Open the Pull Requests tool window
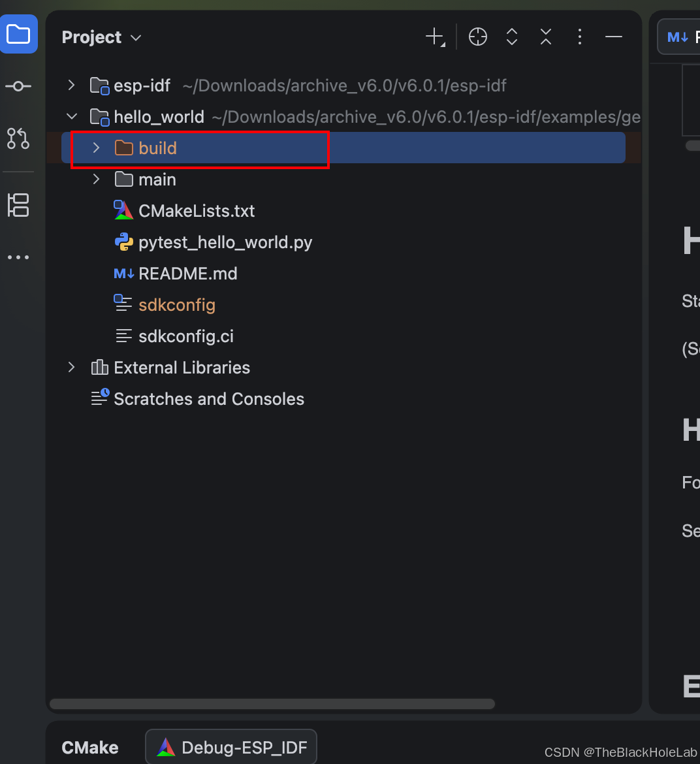The image size is (700, 764). tap(18, 138)
